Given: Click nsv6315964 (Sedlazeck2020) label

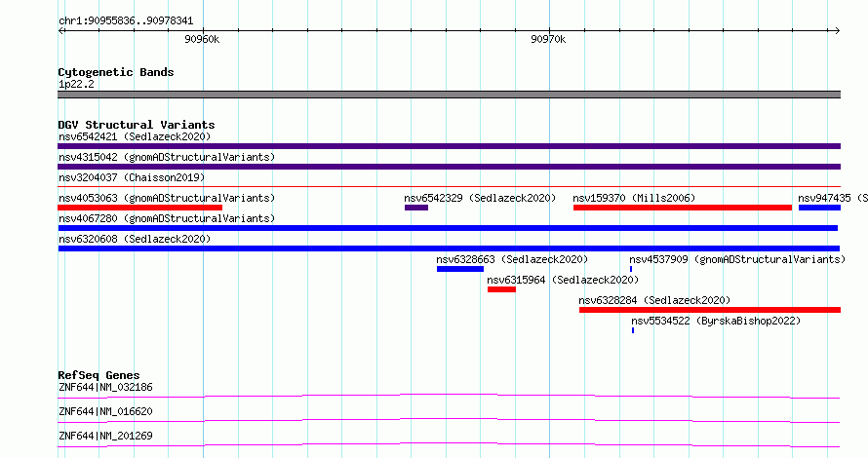Looking at the screenshot, I should pyautogui.click(x=563, y=280).
